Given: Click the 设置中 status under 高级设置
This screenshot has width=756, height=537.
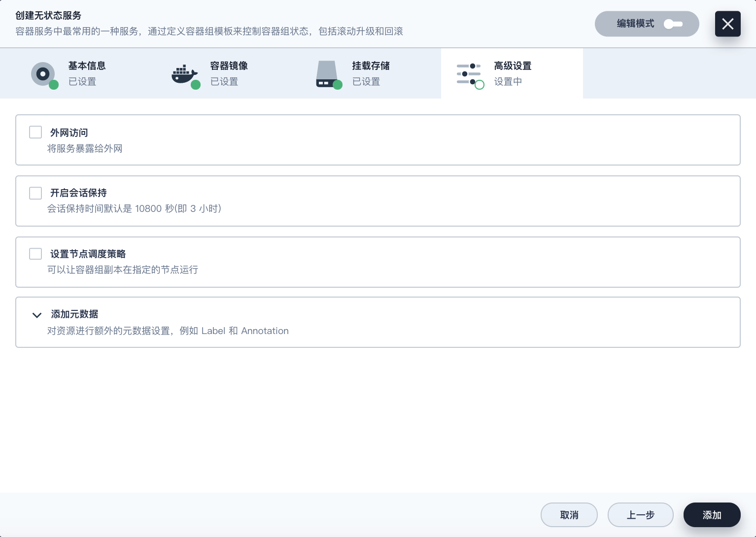Looking at the screenshot, I should tap(508, 81).
